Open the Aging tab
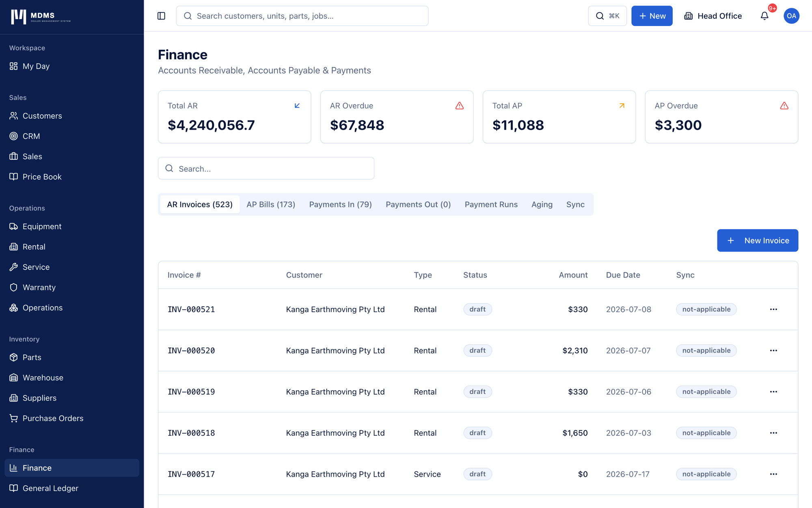This screenshot has height=508, width=812. click(542, 204)
